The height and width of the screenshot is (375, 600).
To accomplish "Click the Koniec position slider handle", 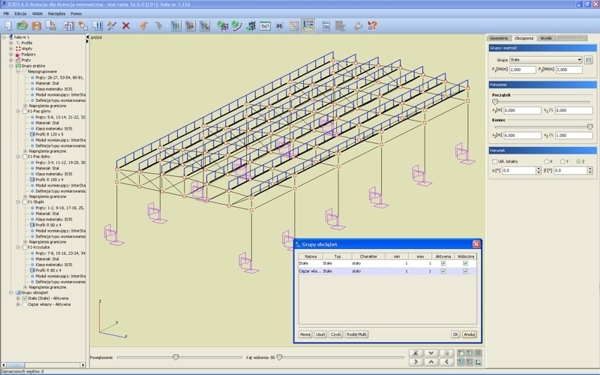I will pyautogui.click(x=590, y=127).
